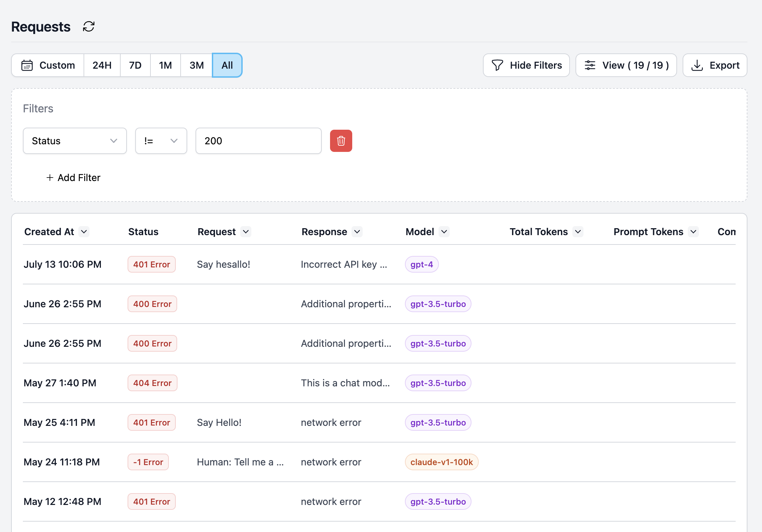762x532 pixels.
Task: Click gpt-3.5-turbo tag on May 12 row
Action: tap(438, 501)
